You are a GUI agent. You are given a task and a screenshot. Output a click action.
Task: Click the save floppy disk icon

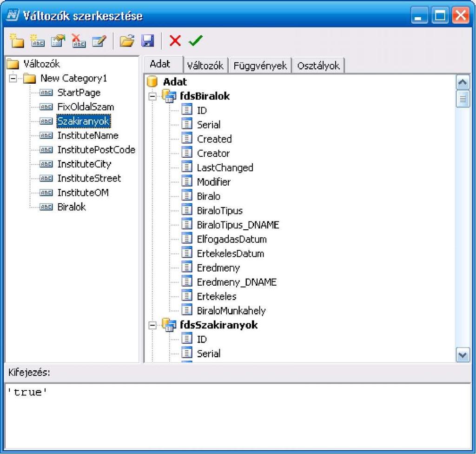coord(147,40)
